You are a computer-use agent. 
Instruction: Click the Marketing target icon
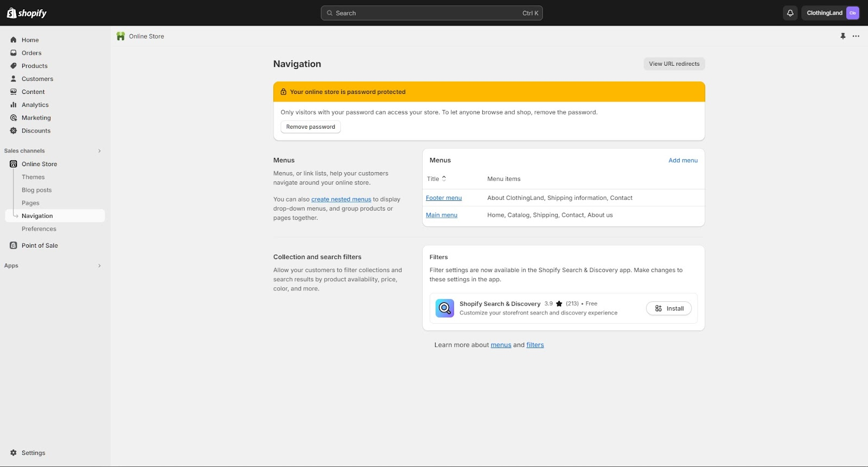(x=14, y=118)
